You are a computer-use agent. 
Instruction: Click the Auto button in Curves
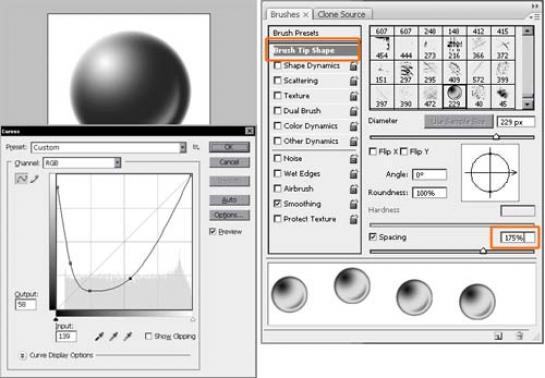[x=229, y=200]
